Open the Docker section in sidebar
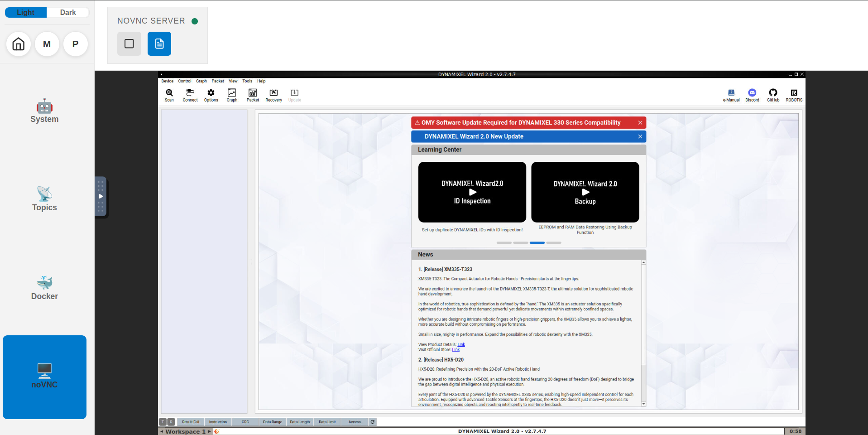 44,288
